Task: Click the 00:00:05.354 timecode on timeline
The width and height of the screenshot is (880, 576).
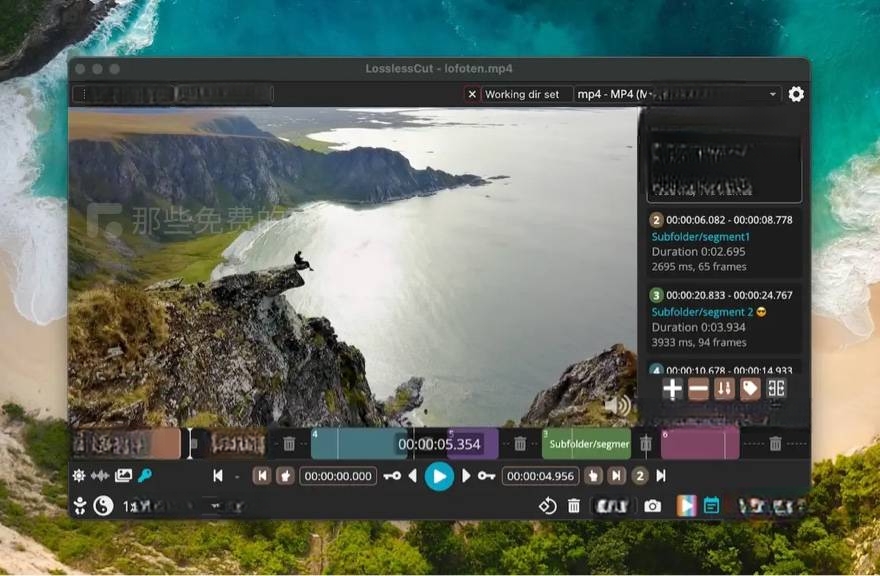Action: (439, 444)
